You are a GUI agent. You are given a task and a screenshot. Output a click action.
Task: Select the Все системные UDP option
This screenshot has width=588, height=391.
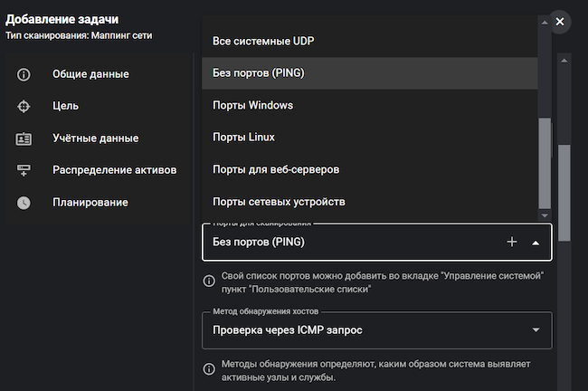pyautogui.click(x=262, y=41)
